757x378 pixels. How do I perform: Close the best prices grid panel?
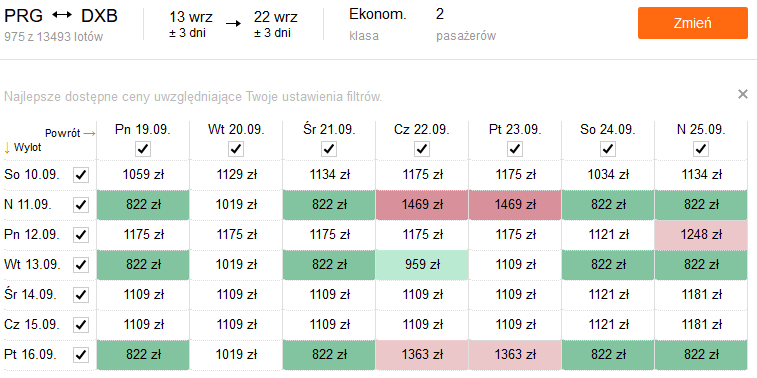click(x=743, y=94)
